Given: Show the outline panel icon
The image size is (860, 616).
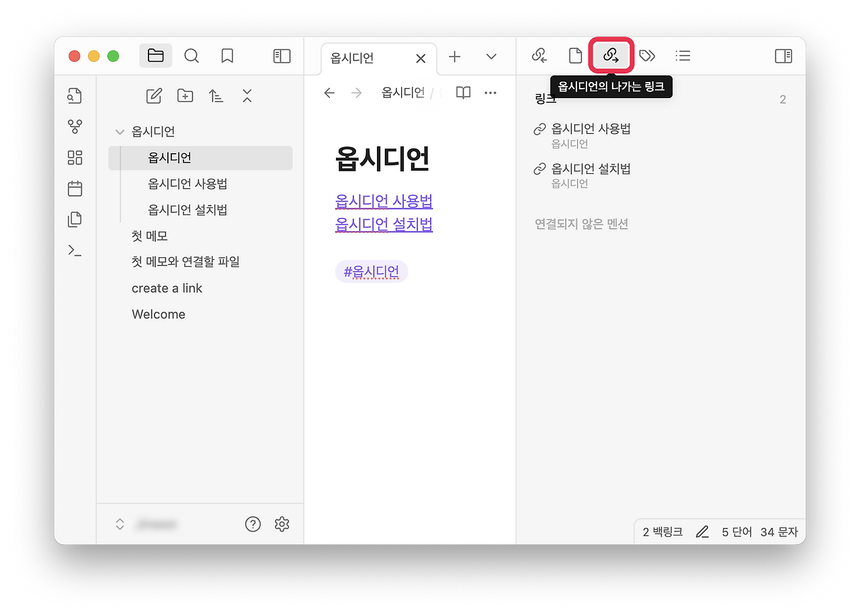Looking at the screenshot, I should [683, 56].
